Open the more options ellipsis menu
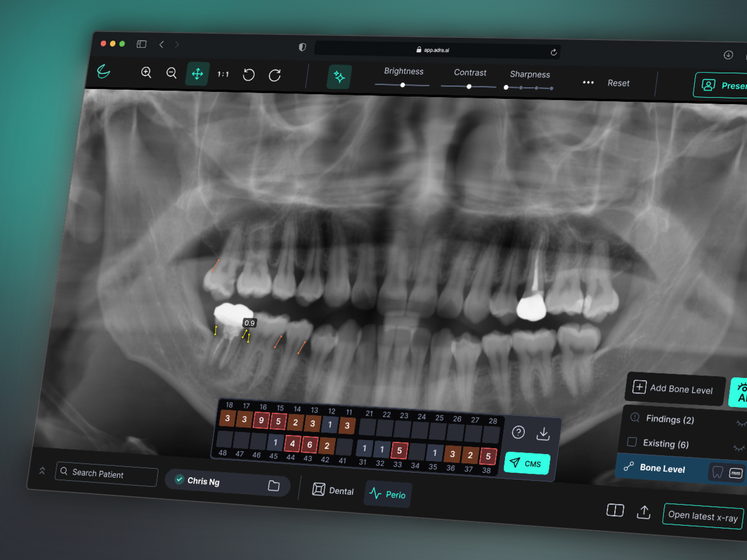This screenshot has height=560, width=747. click(588, 83)
